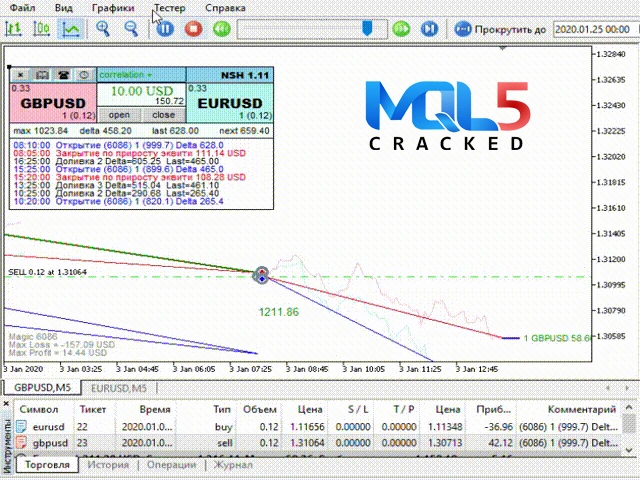Image resolution: width=640 pixels, height=480 pixels.
Task: Zoom out of the chart
Action: [131, 29]
